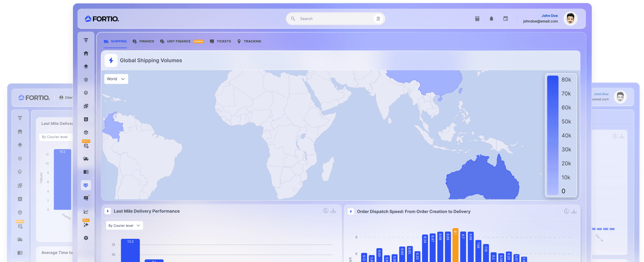Image resolution: width=644 pixels, height=262 pixels.
Task: Switch to the Shipping tab
Action: [x=115, y=41]
